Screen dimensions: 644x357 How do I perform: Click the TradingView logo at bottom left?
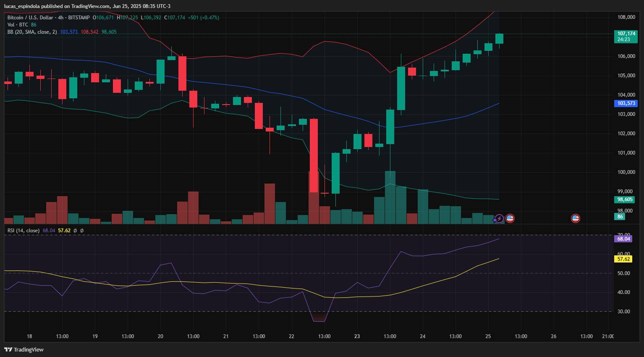(x=24, y=349)
